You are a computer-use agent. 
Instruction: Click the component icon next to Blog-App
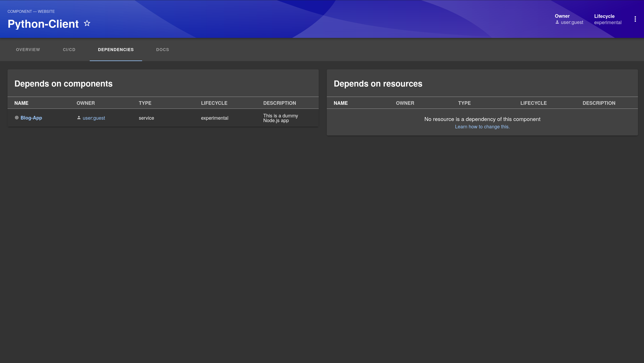[17, 118]
